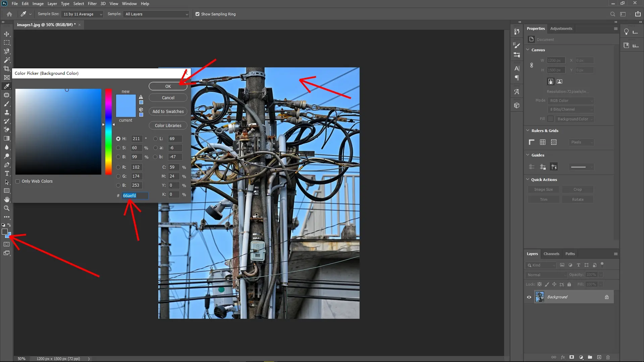Select the Brush tool
The width and height of the screenshot is (644, 362).
click(x=7, y=104)
